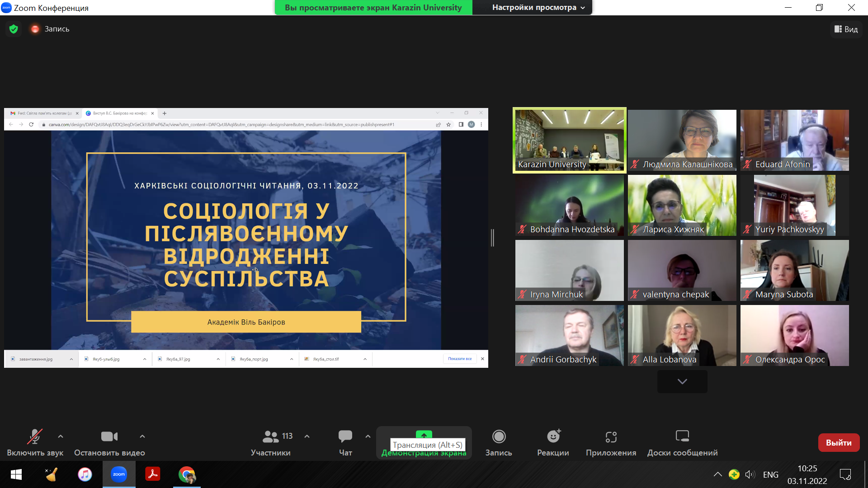
Task: Select Karazin University video thumbnail
Action: (x=569, y=140)
